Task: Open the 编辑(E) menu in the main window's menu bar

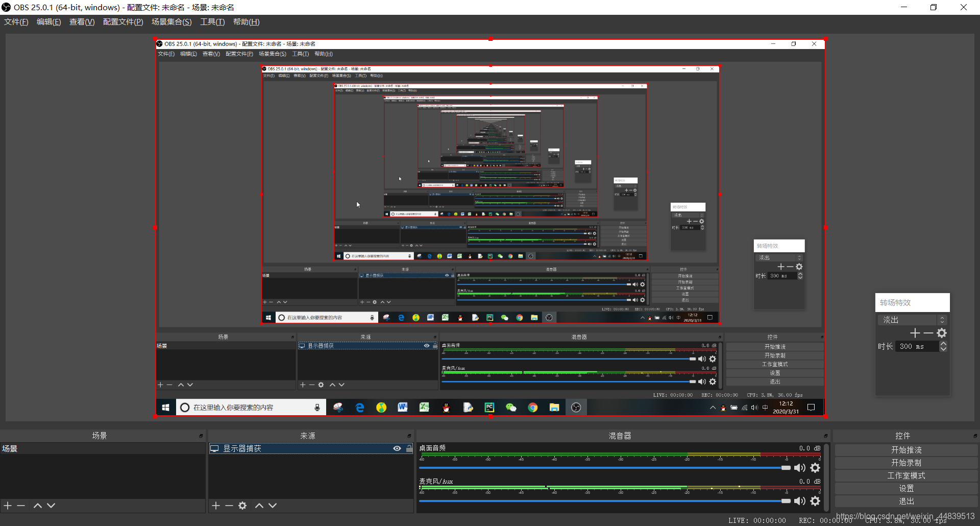Action: pos(49,22)
